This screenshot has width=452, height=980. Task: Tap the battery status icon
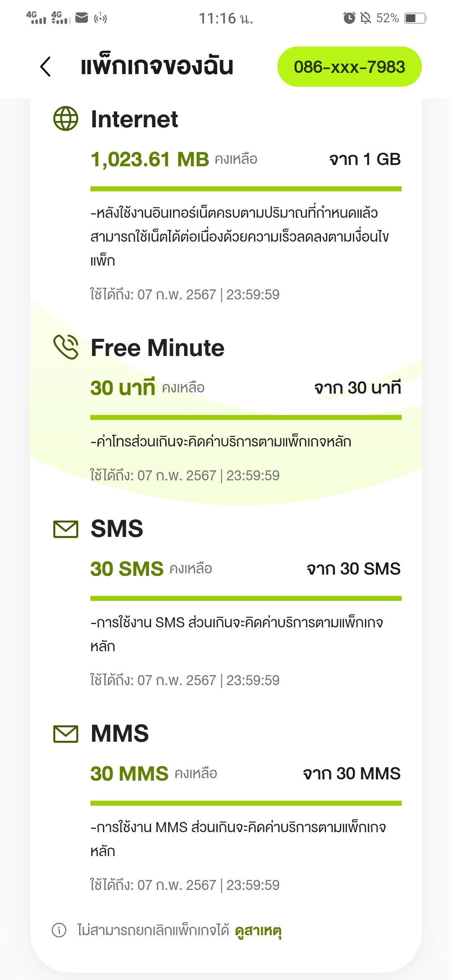tap(415, 18)
